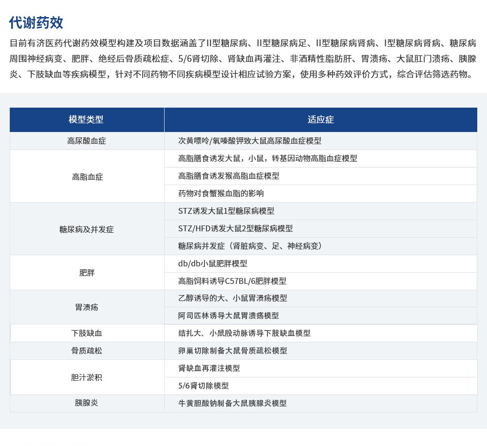Select the 高脂血症 model type cell

[x=87, y=176]
